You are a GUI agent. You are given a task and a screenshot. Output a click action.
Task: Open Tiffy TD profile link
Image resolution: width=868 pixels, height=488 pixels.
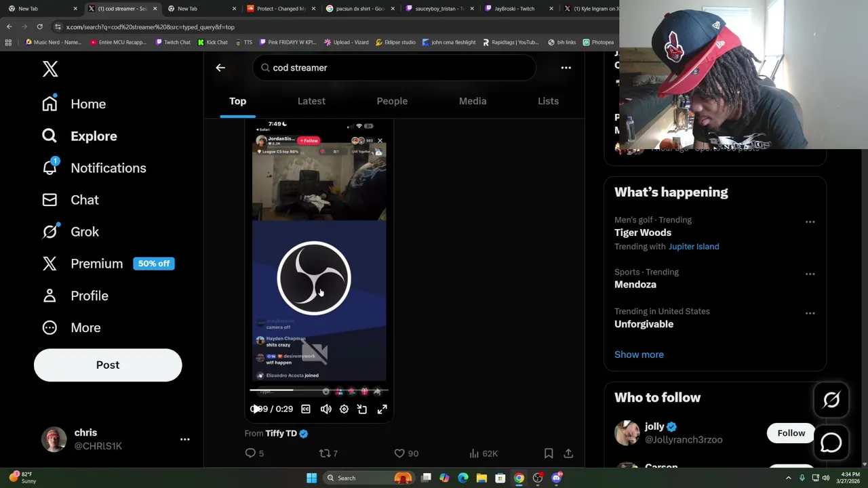[x=281, y=433]
